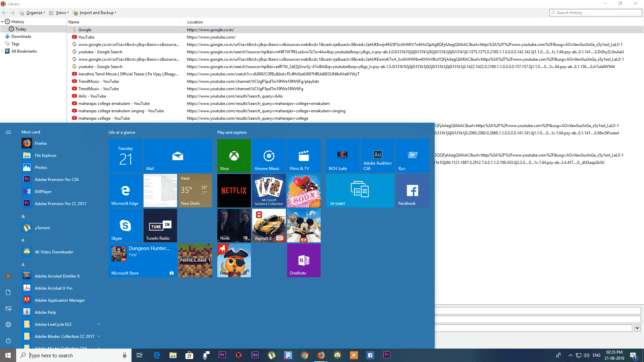644x362 pixels.
Task: Open Adobe Premiere Pro CS6 app
Action: pos(60,180)
